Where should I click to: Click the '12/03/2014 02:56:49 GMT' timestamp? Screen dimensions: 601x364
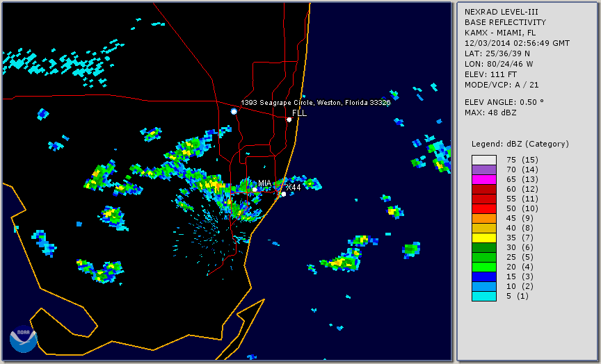(x=517, y=43)
